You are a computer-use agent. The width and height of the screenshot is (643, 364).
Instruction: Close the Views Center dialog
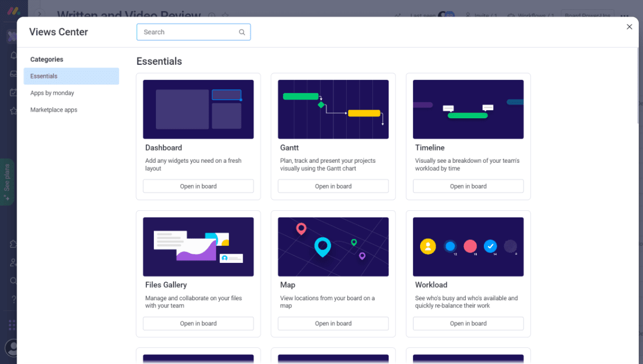pyautogui.click(x=629, y=27)
